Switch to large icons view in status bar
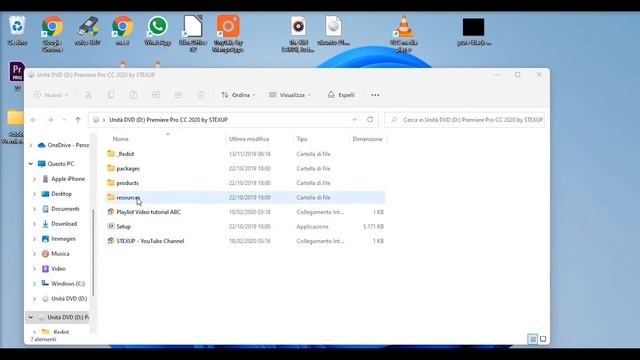 (543, 339)
